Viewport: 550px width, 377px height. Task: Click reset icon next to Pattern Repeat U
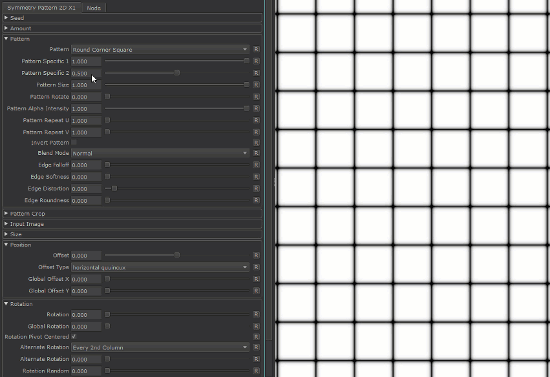point(256,120)
